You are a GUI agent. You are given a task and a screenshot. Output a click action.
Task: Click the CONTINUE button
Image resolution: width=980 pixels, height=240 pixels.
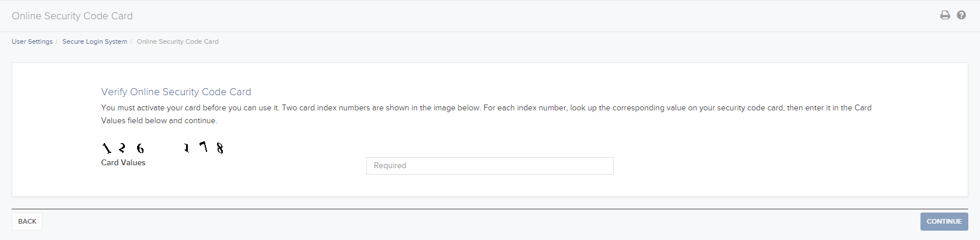click(x=944, y=221)
